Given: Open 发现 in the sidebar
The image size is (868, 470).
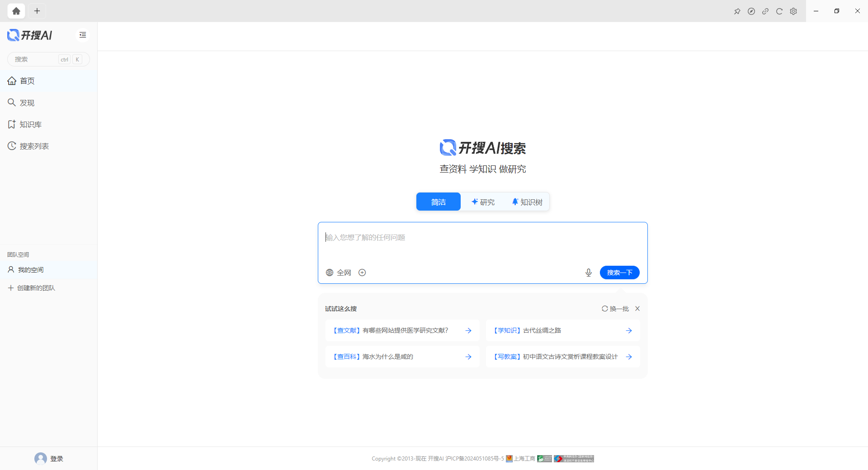Looking at the screenshot, I should pos(27,103).
